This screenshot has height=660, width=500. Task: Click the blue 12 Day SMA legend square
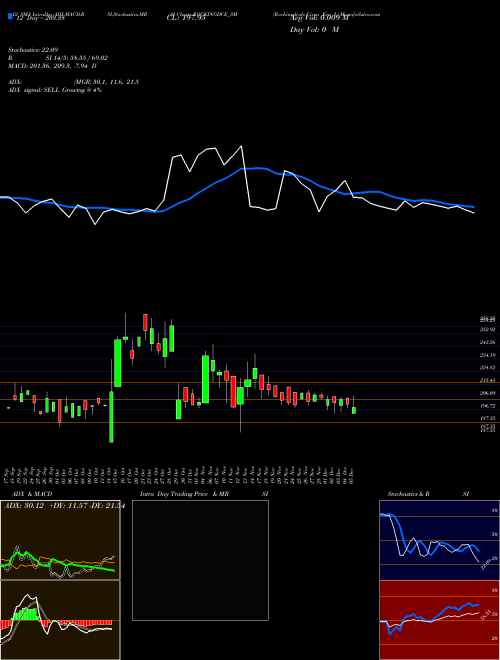pos(11,16)
